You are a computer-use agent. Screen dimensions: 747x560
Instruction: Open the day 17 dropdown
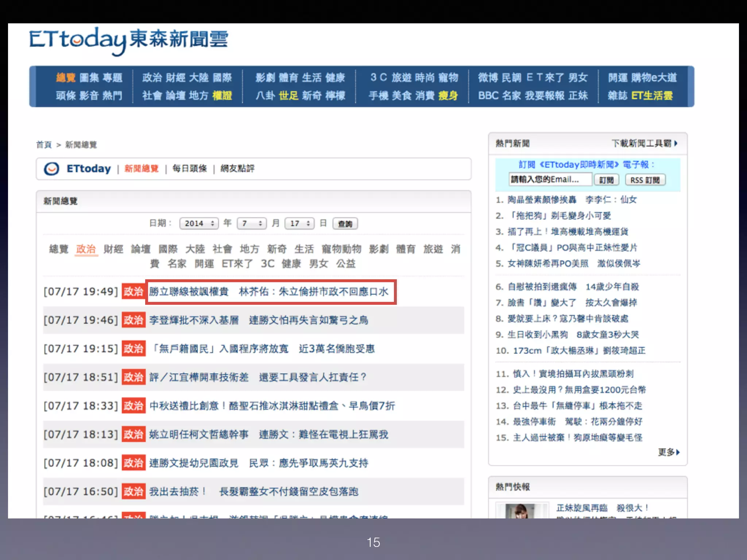coord(299,223)
